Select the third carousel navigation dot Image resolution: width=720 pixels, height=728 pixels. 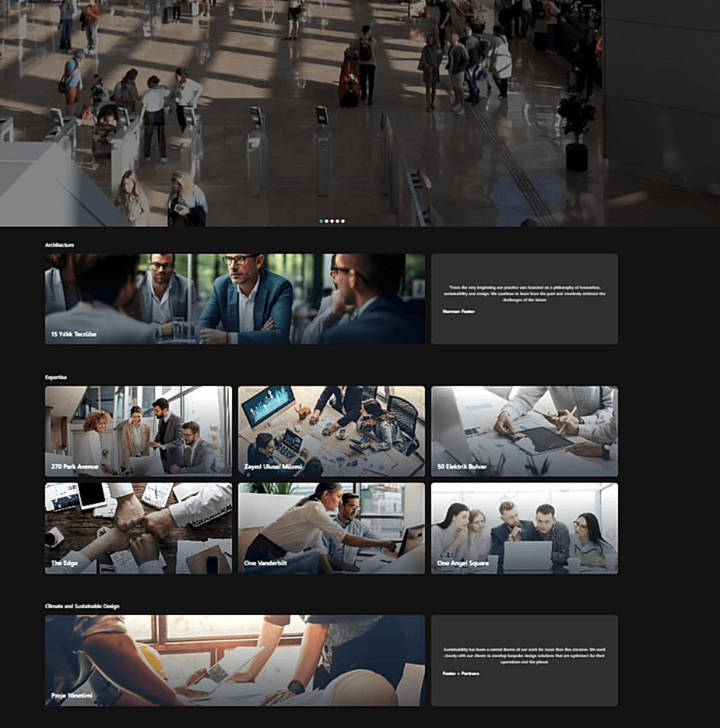click(332, 221)
